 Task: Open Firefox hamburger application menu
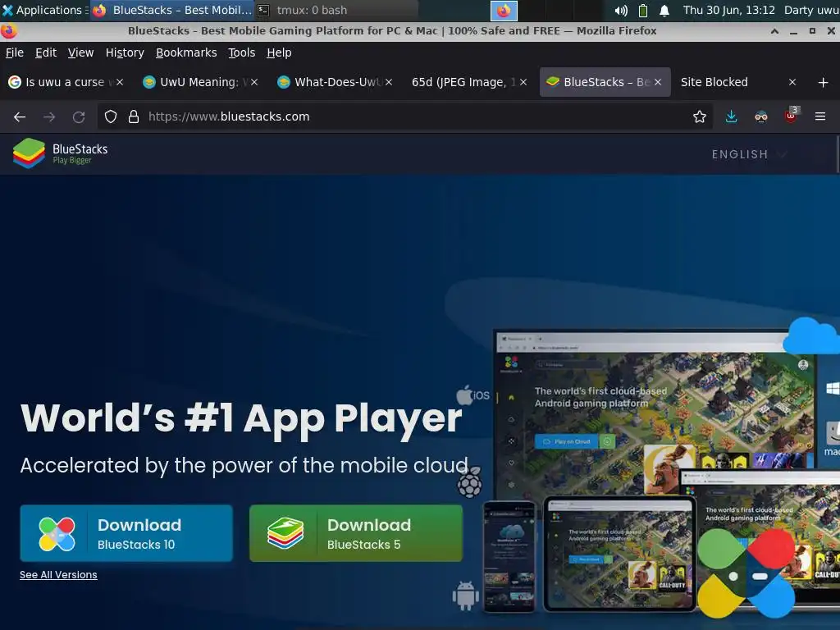820,116
